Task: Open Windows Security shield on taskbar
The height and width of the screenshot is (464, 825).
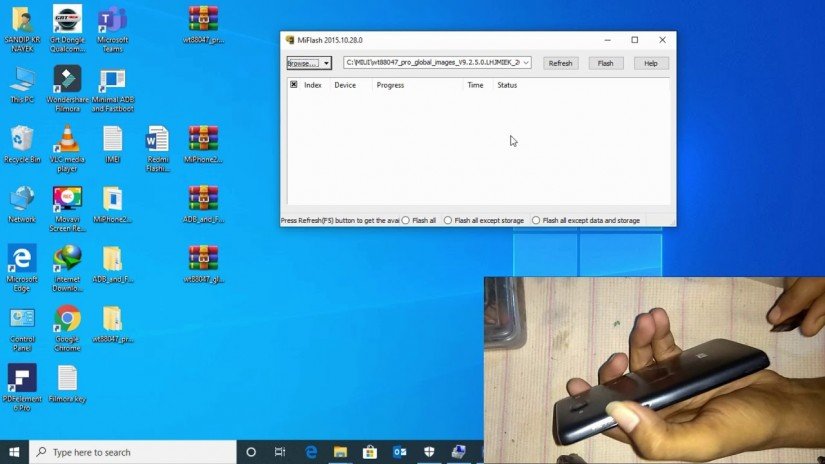Action: pyautogui.click(x=429, y=452)
